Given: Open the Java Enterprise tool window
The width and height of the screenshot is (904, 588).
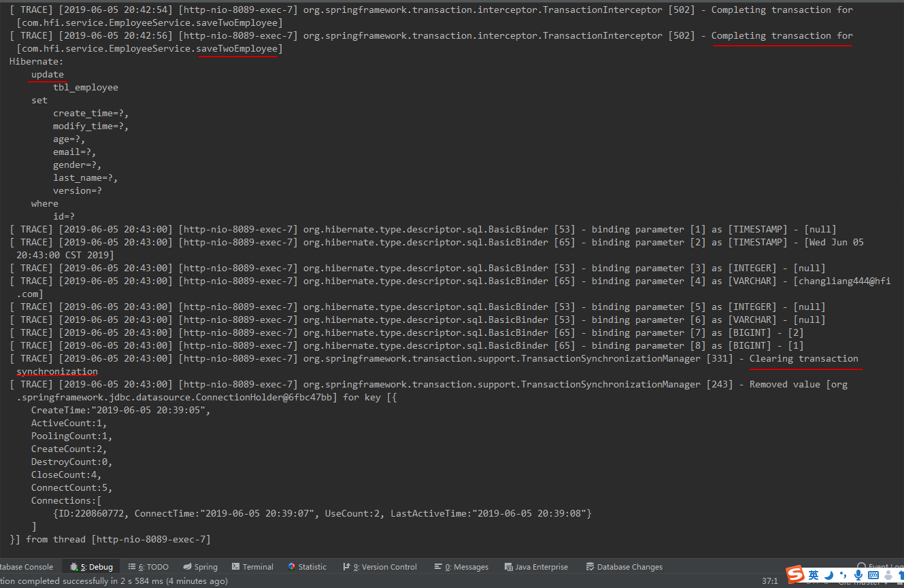Looking at the screenshot, I should click(x=537, y=566).
